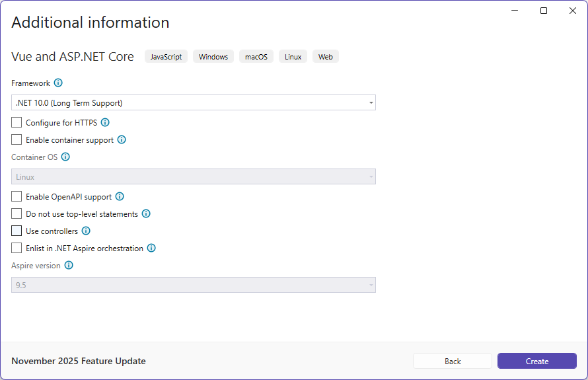Toggle the Use controllers checkbox
Image resolution: width=588 pixels, height=380 pixels.
tap(17, 231)
